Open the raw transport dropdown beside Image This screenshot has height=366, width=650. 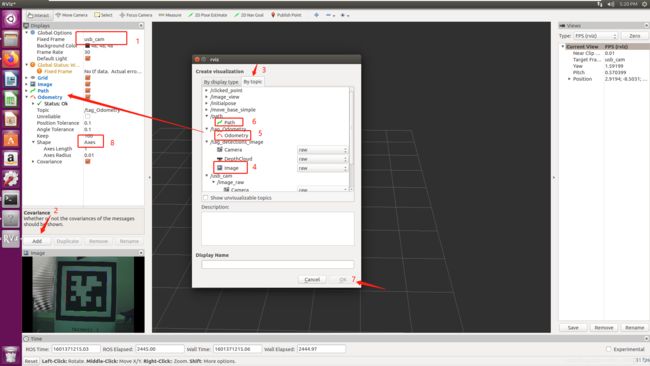(x=322, y=168)
